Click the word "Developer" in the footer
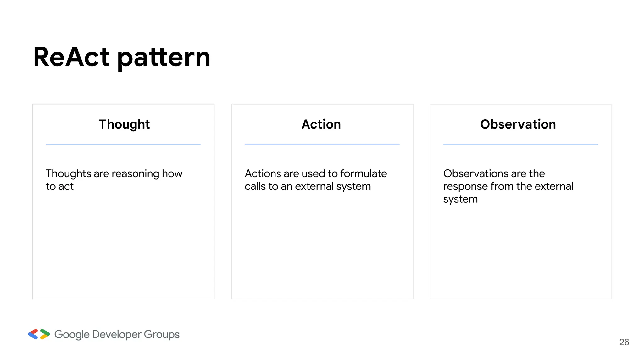This screenshot has height=362, width=644. pos(117,335)
